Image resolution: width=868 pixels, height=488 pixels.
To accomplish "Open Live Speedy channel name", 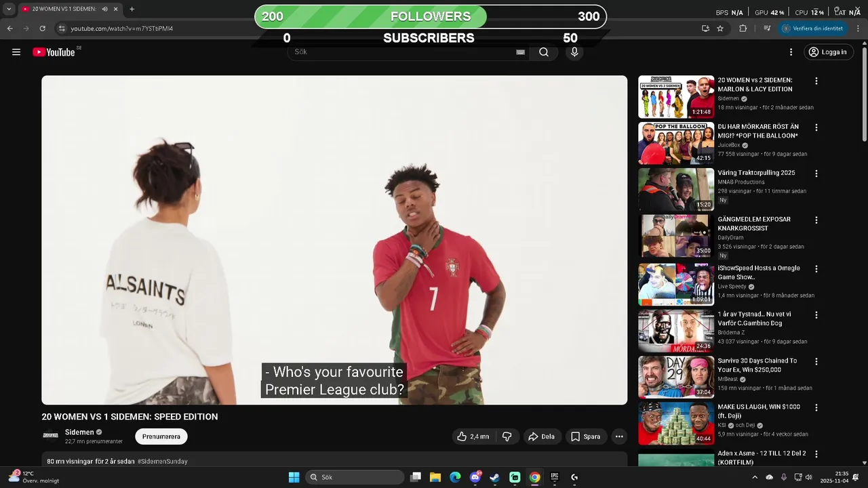I will (x=732, y=287).
